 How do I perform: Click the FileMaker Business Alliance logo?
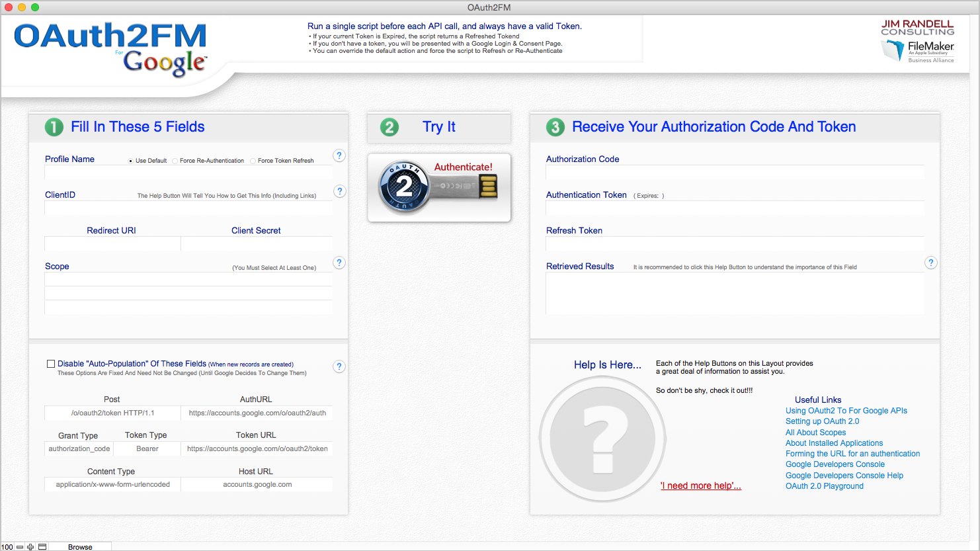click(917, 51)
